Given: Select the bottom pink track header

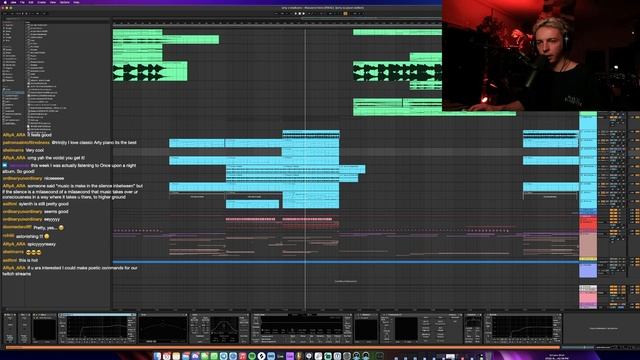Looking at the screenshot, I should click(588, 298).
